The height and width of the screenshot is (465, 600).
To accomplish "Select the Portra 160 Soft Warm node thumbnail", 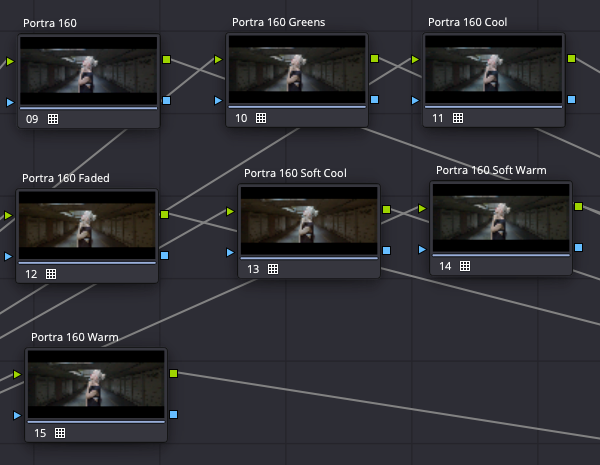I will [501, 218].
